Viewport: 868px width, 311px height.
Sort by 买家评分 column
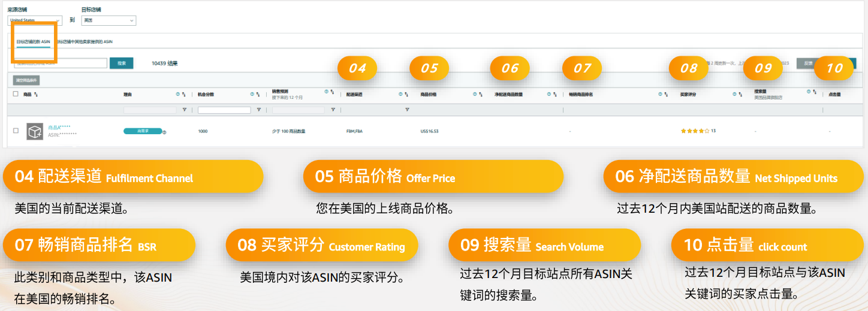point(741,95)
